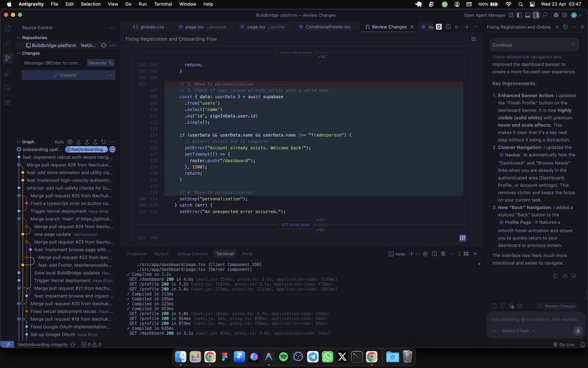Click Generate commit message button
Viewport: 588px width, 368px height.
click(100, 63)
